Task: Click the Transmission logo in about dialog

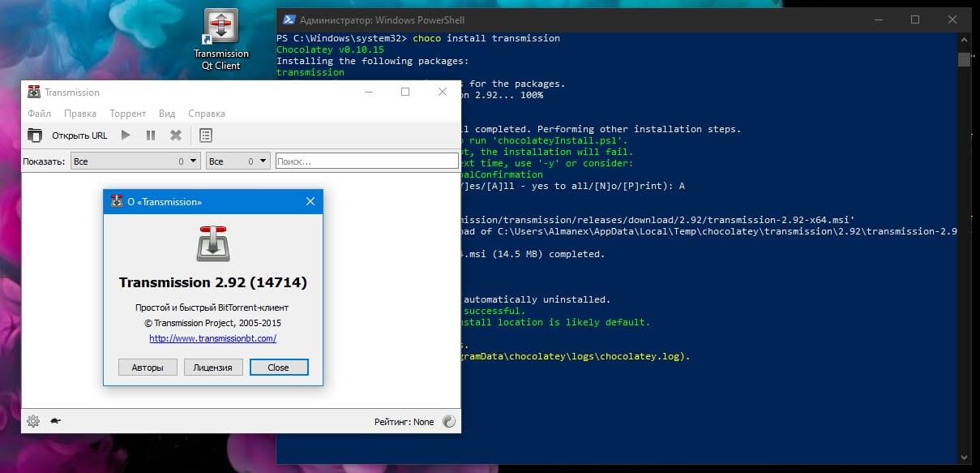Action: point(213,244)
